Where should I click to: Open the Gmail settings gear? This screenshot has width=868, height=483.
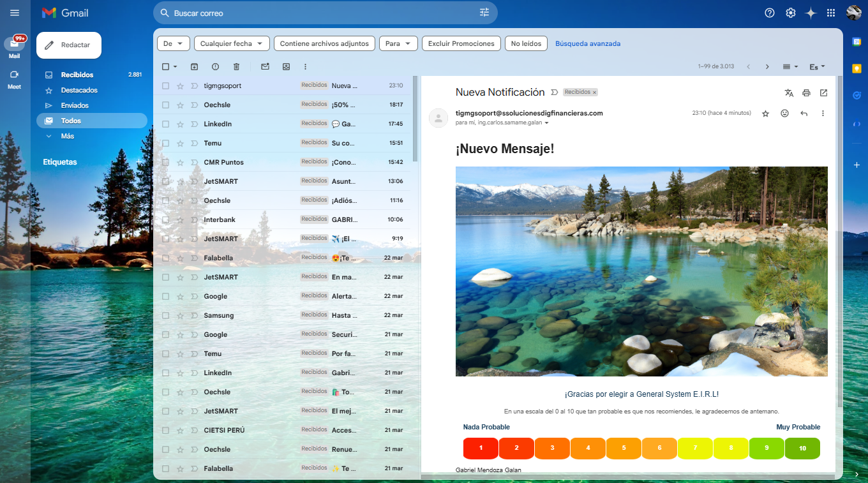pos(791,13)
